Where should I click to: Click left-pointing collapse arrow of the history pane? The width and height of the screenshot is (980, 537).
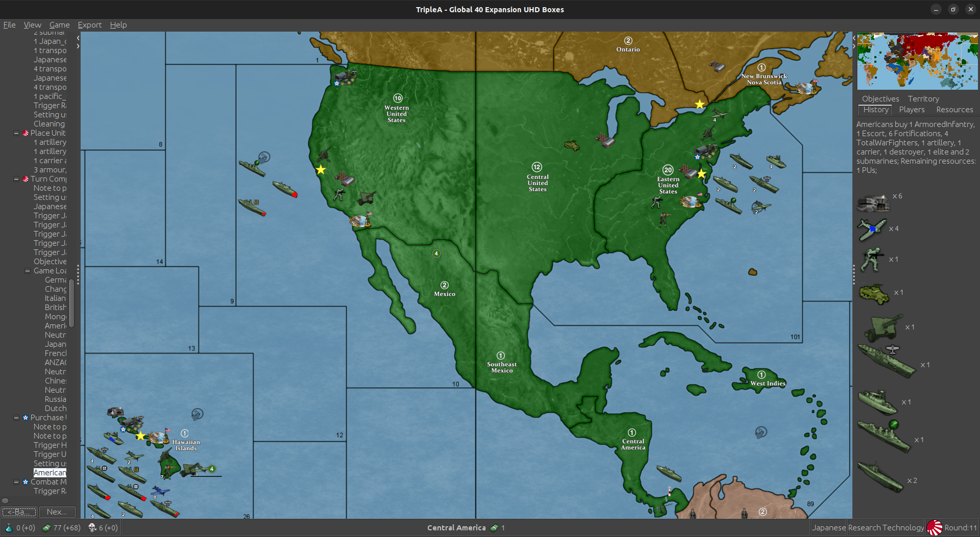[x=78, y=38]
